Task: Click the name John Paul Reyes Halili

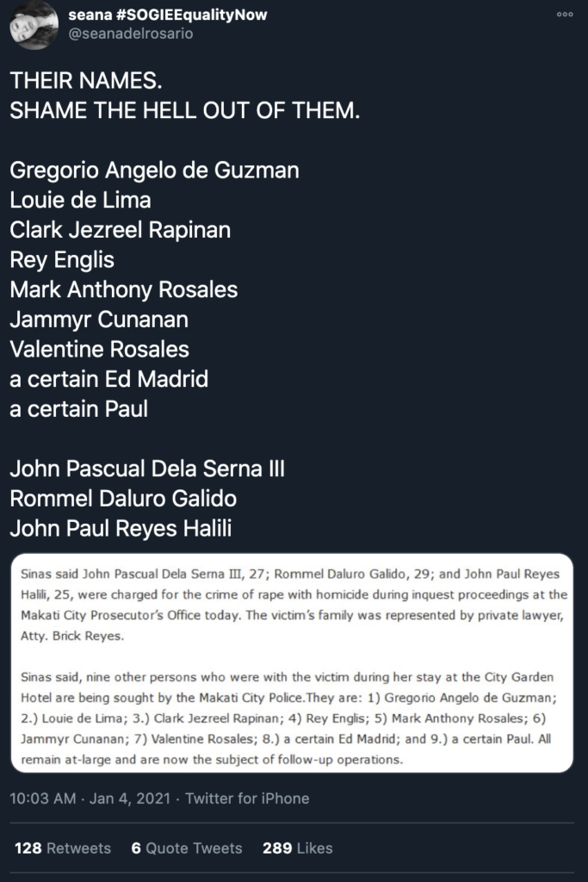Action: coord(121,529)
